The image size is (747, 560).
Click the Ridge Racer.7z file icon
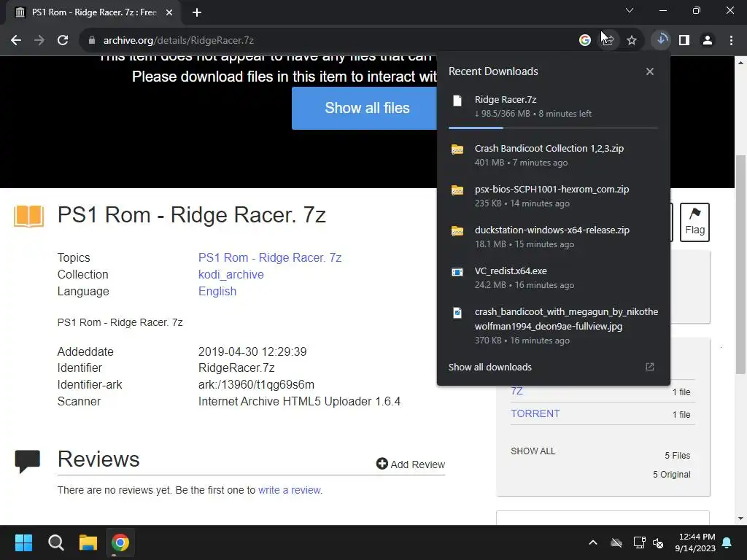(x=457, y=101)
